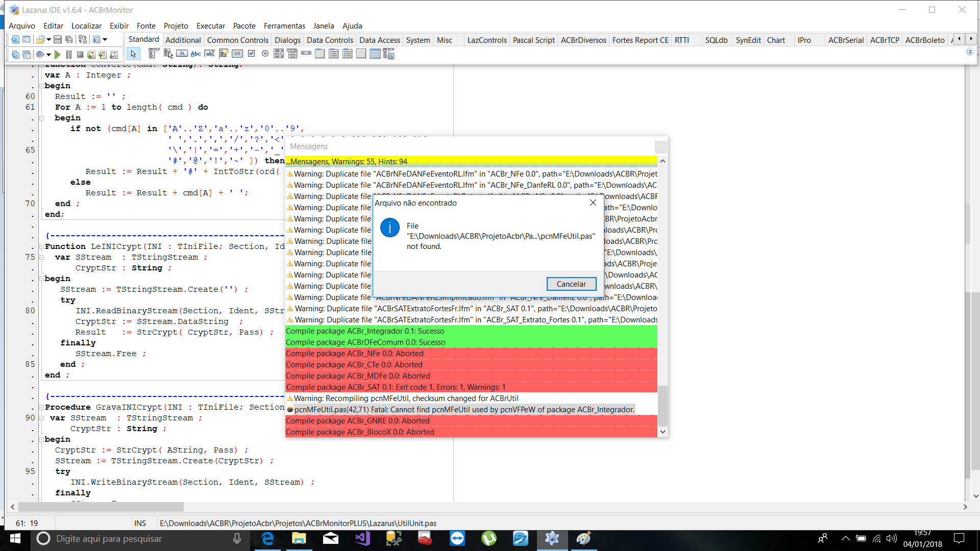Select the TLabel Abc component icon
This screenshot has height=551, width=980.
tap(195, 54)
